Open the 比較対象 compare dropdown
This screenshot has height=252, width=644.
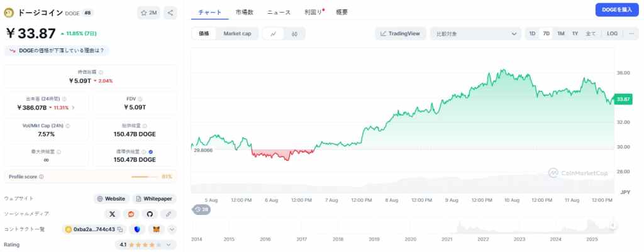click(475, 34)
